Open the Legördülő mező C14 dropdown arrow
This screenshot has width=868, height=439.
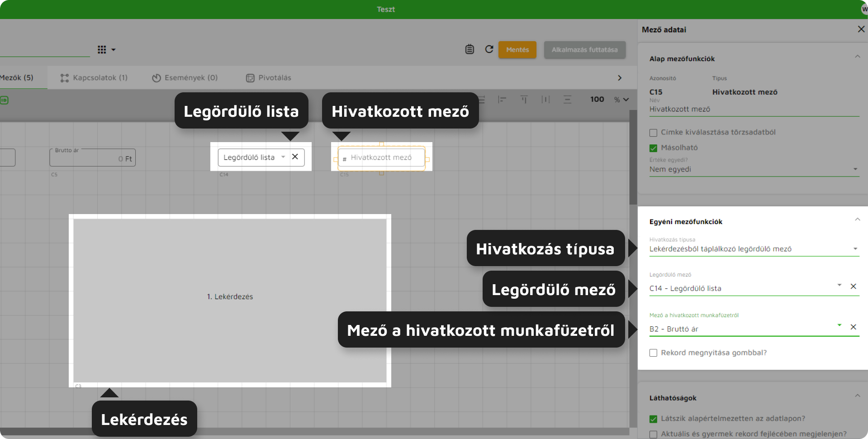[839, 285]
